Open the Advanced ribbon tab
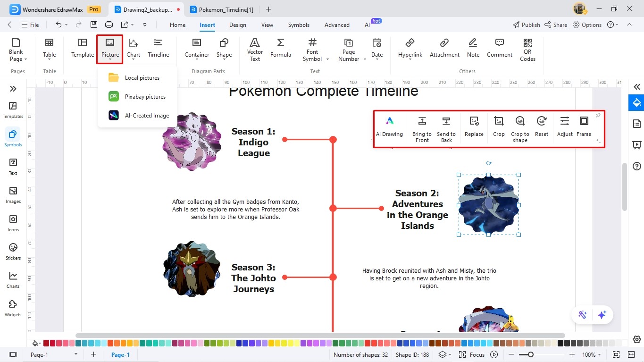The width and height of the screenshot is (644, 362). [337, 25]
